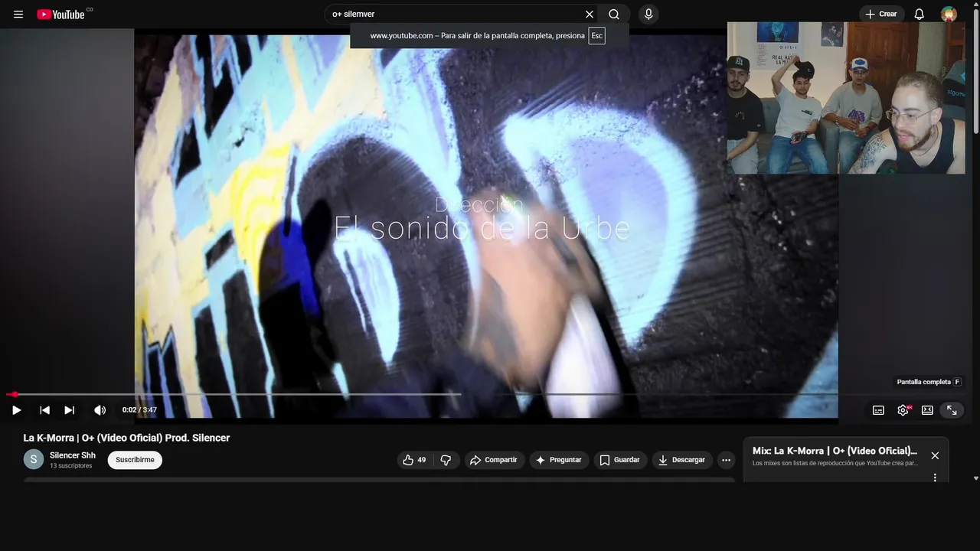Screen dimensions: 980x551
Task: Go to the YouTube home logo
Action: 60,15
